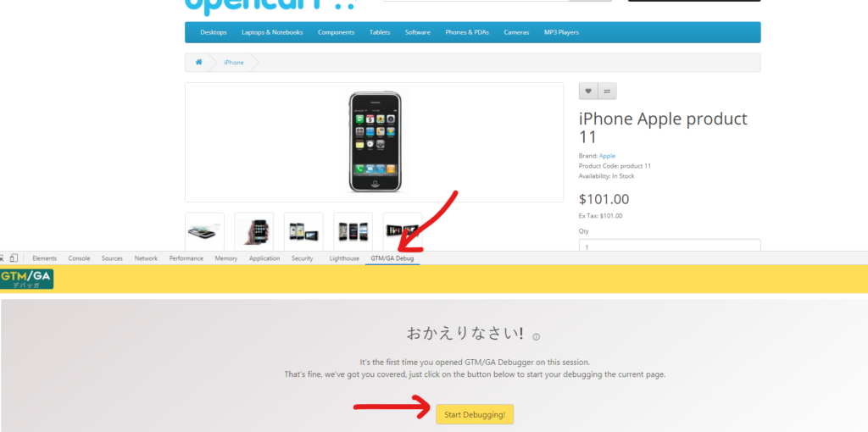This screenshot has width=868, height=432.
Task: Select the main iPhone product image
Action: (375, 142)
